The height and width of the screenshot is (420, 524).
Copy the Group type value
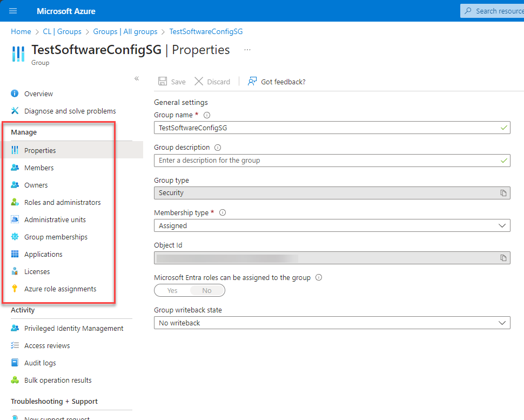[x=503, y=193]
